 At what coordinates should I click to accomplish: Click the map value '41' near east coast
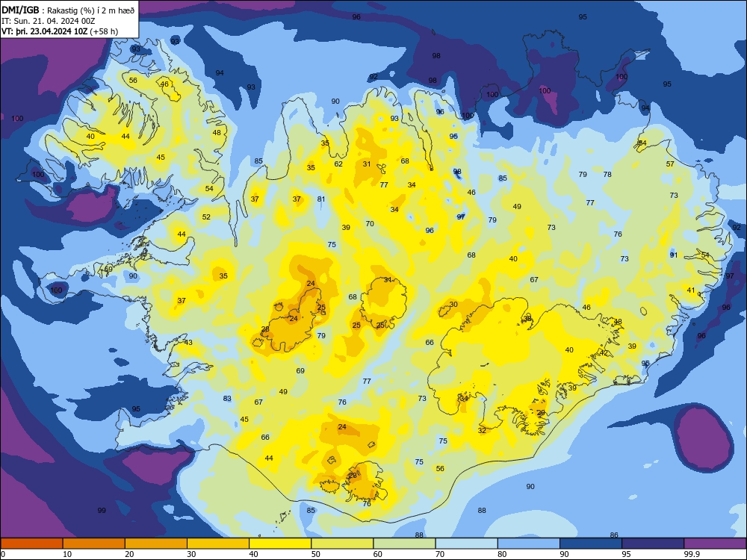[691, 290]
